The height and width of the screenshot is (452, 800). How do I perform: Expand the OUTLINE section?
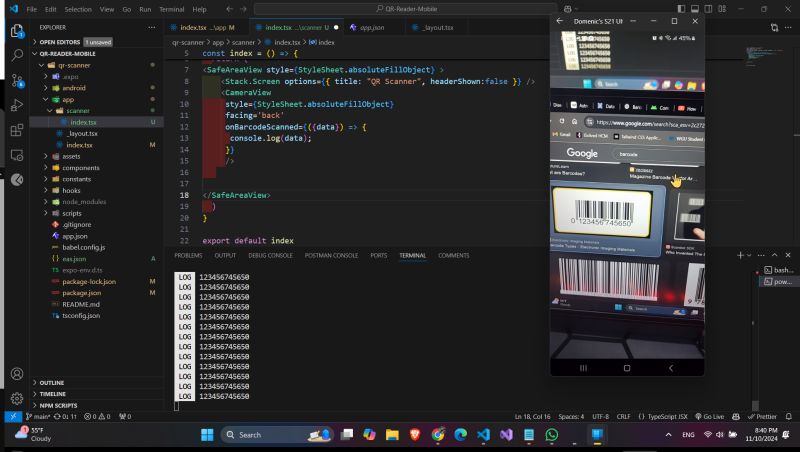coord(52,382)
